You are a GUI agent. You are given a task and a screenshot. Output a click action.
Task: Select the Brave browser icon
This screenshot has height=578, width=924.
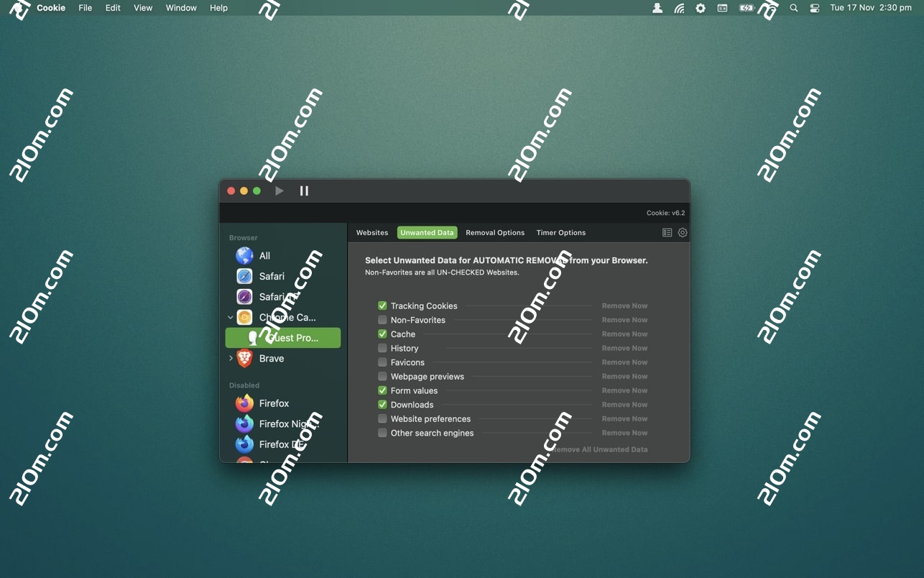coord(244,358)
